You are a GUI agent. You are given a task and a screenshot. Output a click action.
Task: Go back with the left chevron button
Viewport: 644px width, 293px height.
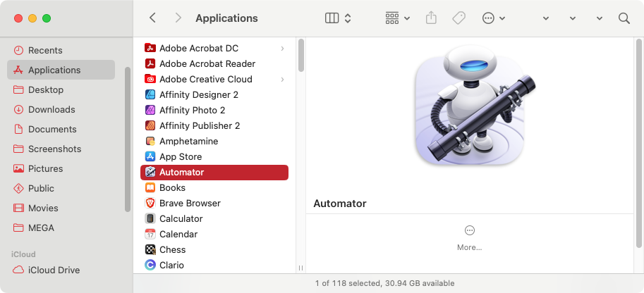click(152, 18)
